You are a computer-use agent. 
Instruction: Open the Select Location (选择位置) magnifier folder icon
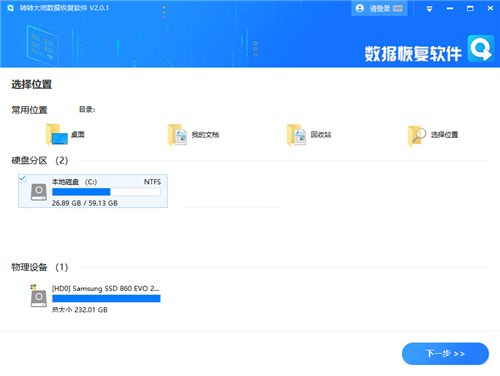click(x=417, y=136)
